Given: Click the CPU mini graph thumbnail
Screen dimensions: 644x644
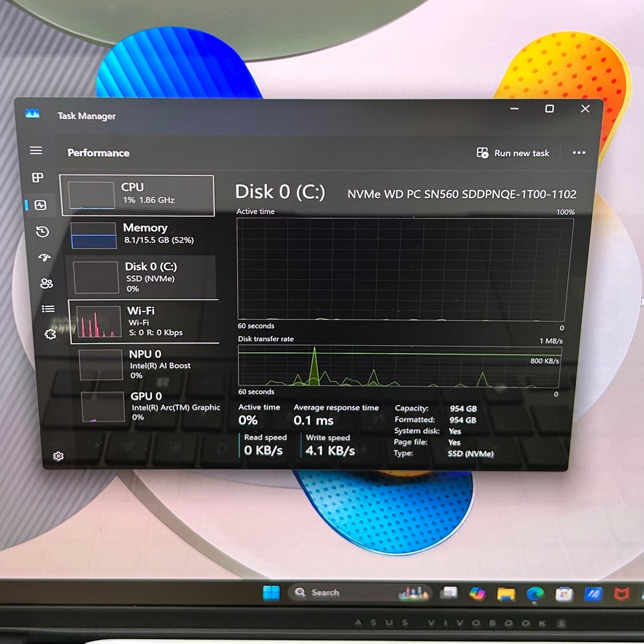Looking at the screenshot, I should pyautogui.click(x=92, y=195).
